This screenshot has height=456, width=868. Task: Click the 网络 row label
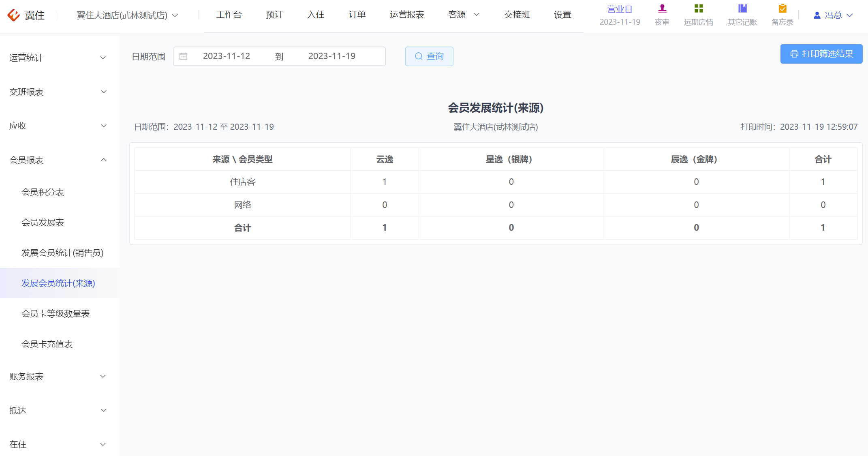(x=242, y=205)
